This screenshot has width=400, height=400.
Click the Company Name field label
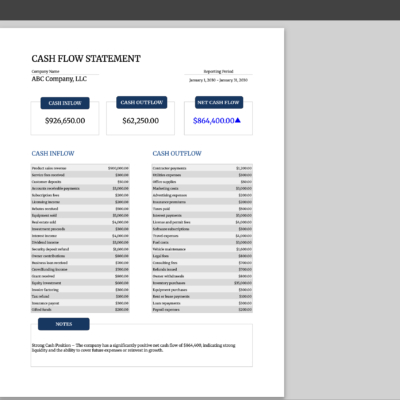45,71
